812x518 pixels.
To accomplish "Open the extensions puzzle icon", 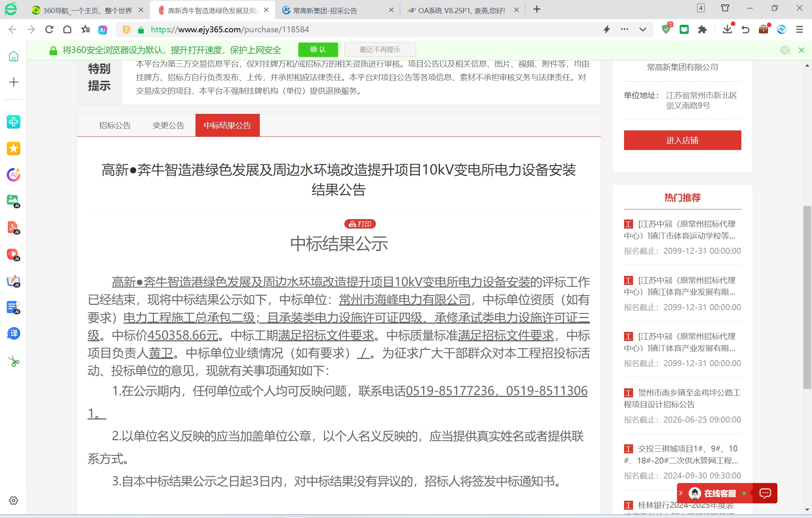I will pyautogui.click(x=702, y=29).
